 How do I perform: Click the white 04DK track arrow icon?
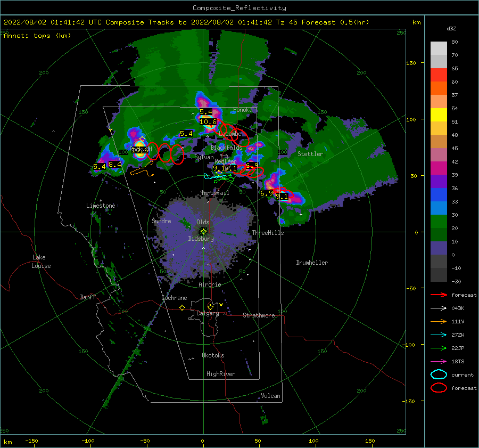439,308
